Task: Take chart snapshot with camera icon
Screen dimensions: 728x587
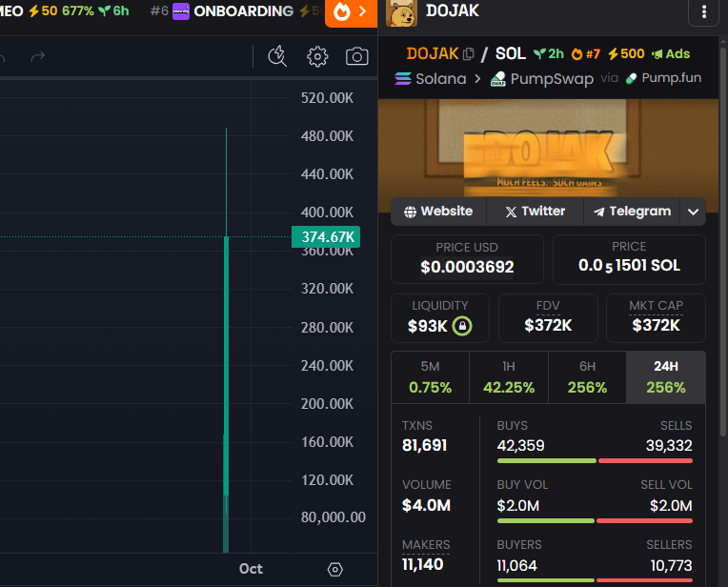Action: (x=356, y=56)
